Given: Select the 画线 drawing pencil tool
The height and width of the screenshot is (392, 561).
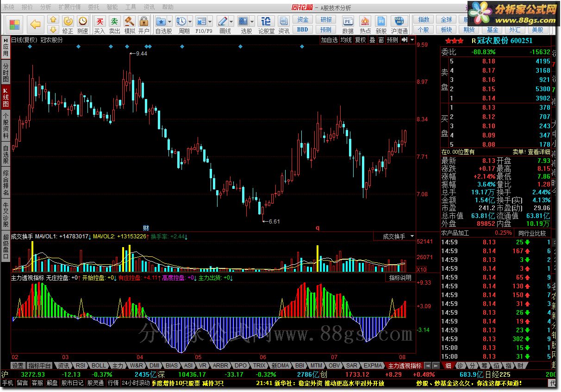Looking at the screenshot, I should (x=222, y=21).
